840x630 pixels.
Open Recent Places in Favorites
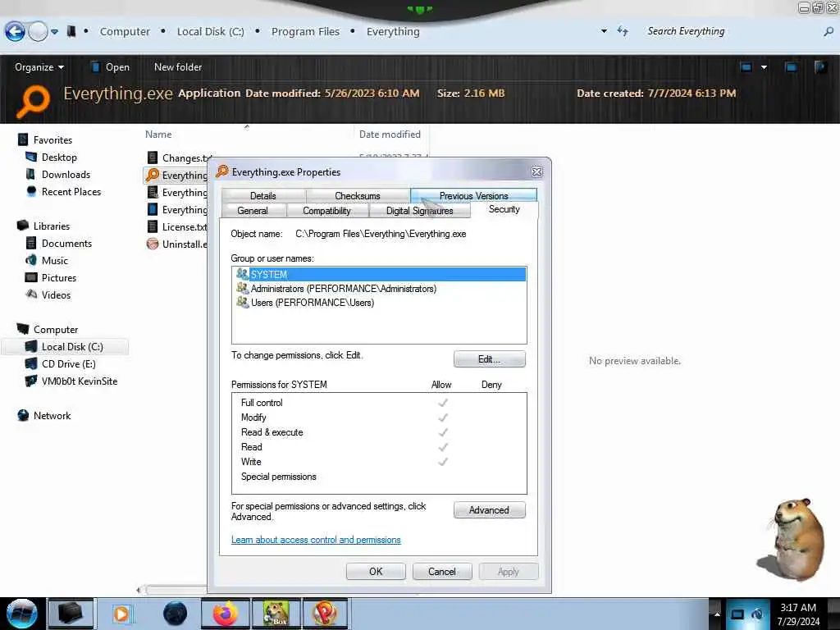pos(71,192)
